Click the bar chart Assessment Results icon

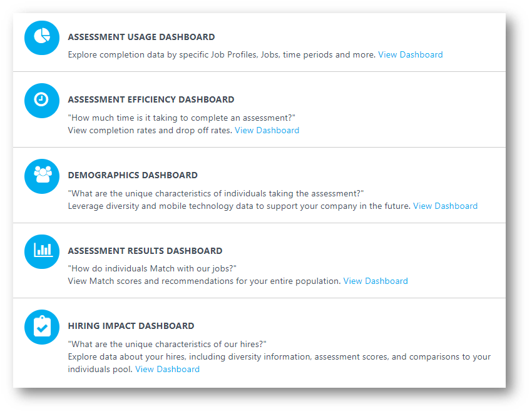click(x=42, y=251)
